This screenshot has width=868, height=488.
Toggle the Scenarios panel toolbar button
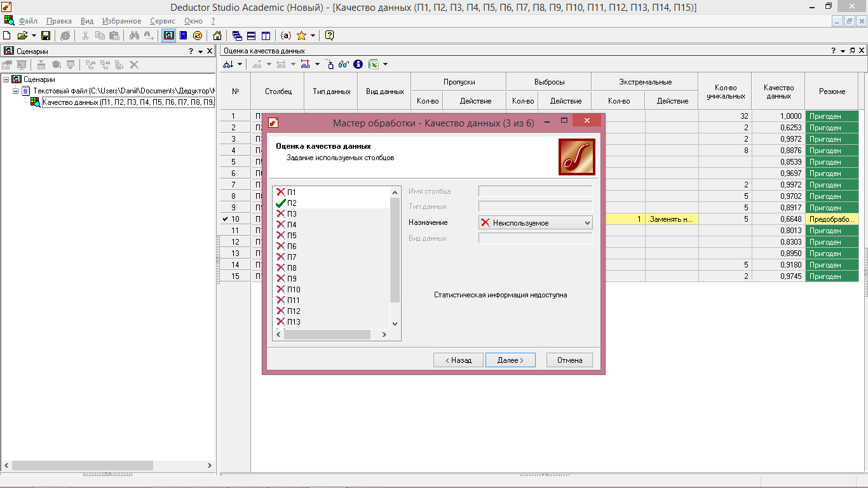[169, 36]
